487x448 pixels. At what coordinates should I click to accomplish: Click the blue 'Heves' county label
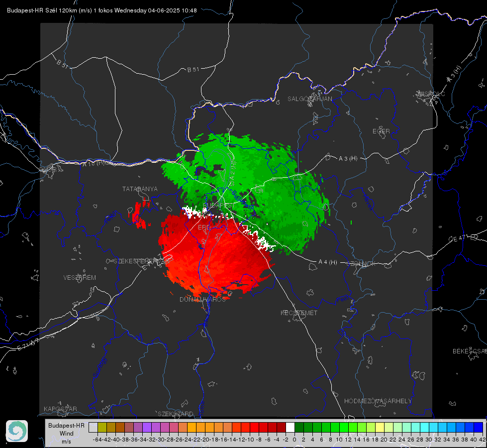[367, 202]
